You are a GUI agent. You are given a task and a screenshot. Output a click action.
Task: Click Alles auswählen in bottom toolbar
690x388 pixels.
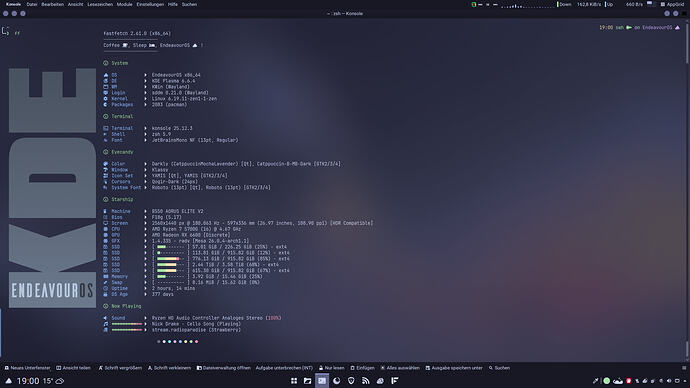(x=400, y=368)
